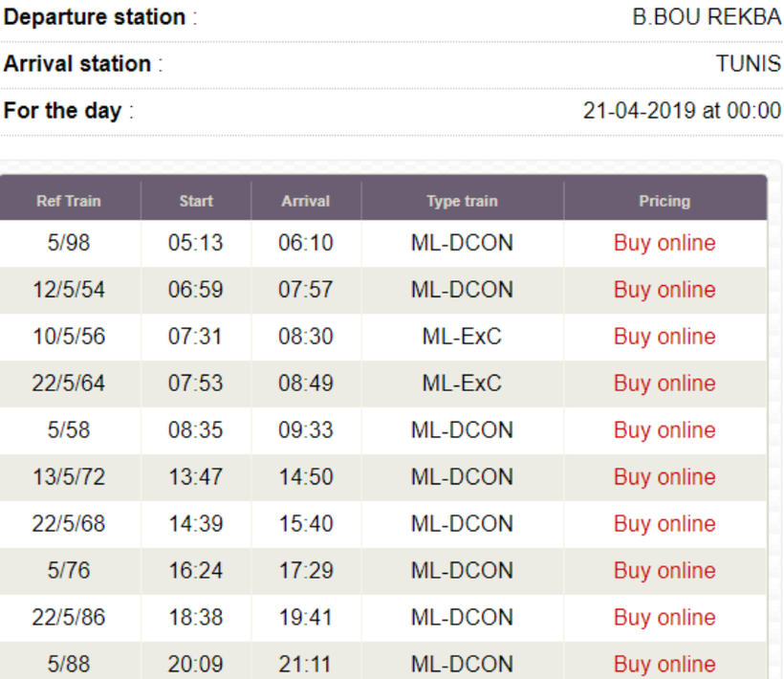Screen dimensions: 784x679
Task: Click the Arrival column header
Action: pos(306,201)
